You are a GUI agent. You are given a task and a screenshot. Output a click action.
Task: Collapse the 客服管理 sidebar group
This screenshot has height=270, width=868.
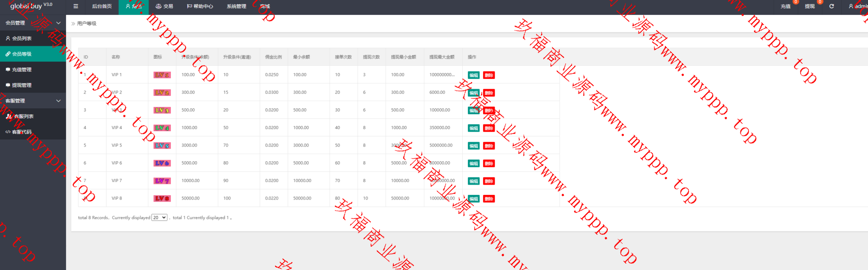pos(33,101)
